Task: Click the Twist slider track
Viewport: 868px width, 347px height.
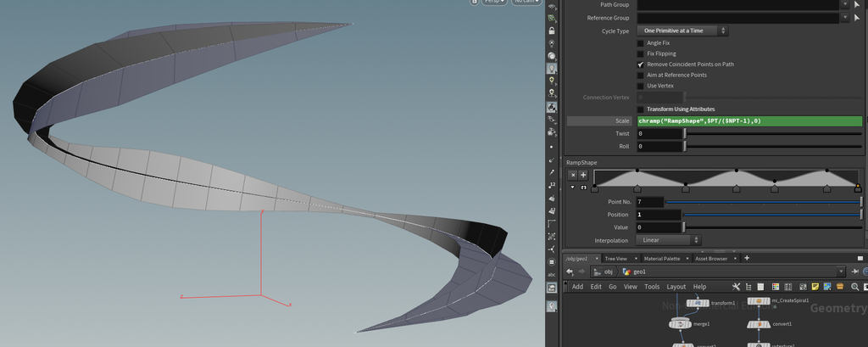Action: [773, 133]
